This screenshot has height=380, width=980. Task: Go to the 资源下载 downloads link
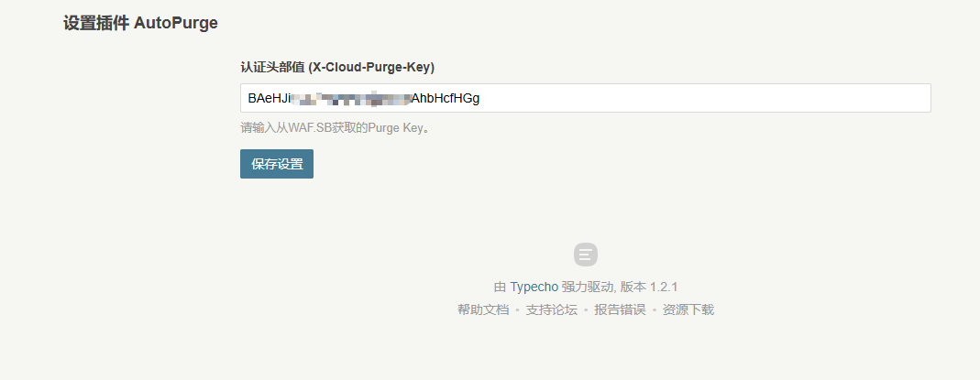coord(688,309)
